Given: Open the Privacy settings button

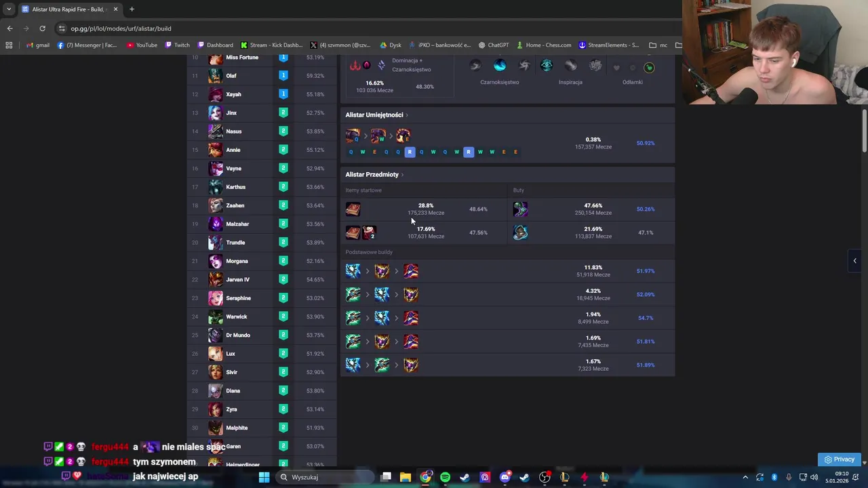Looking at the screenshot, I should 840,460.
